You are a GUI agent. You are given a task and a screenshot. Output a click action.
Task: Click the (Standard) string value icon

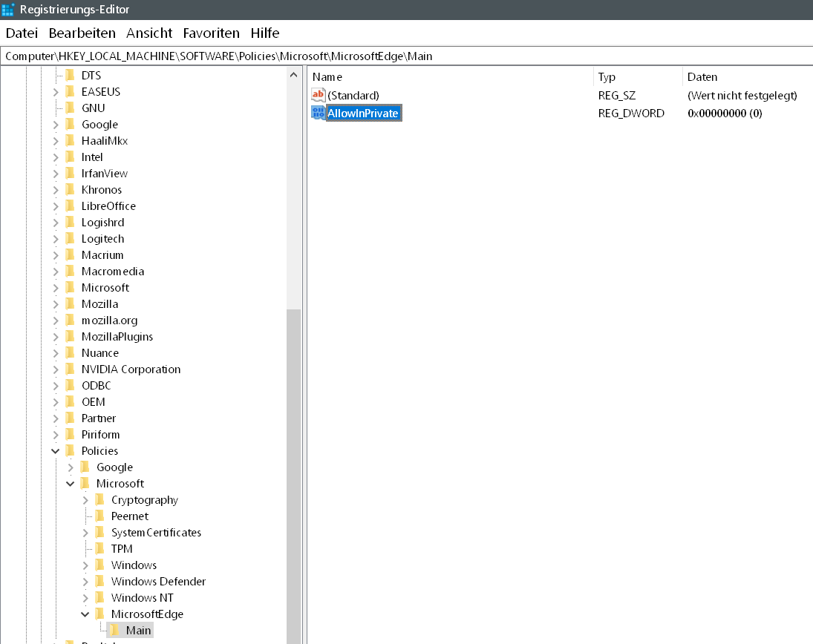(x=319, y=95)
